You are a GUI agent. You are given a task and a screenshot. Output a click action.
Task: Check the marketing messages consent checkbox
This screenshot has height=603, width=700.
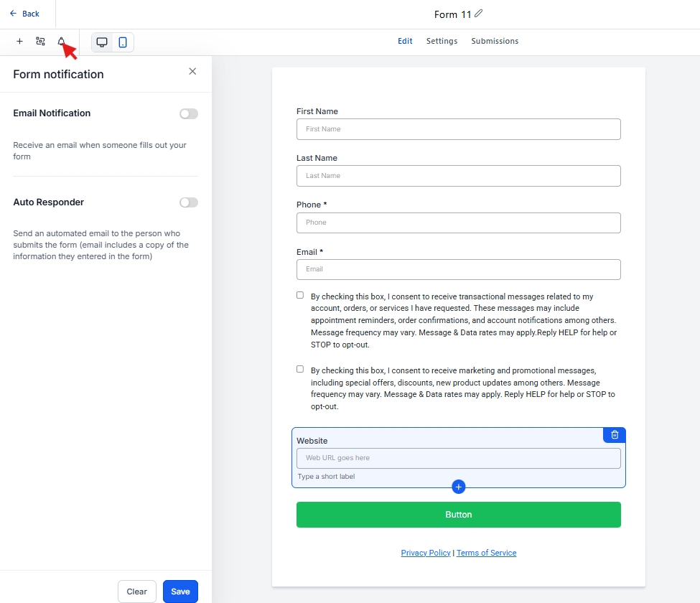pyautogui.click(x=300, y=369)
